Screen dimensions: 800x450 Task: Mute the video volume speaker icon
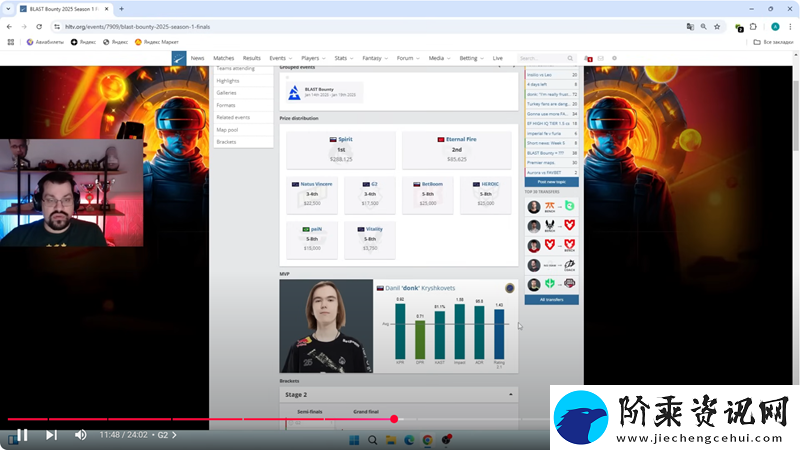81,435
